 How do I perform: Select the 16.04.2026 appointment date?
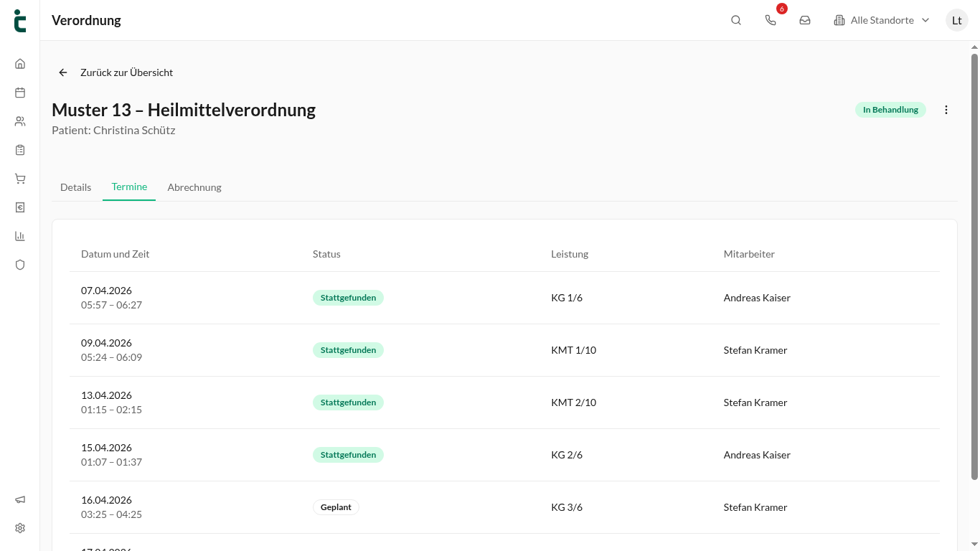(x=106, y=500)
